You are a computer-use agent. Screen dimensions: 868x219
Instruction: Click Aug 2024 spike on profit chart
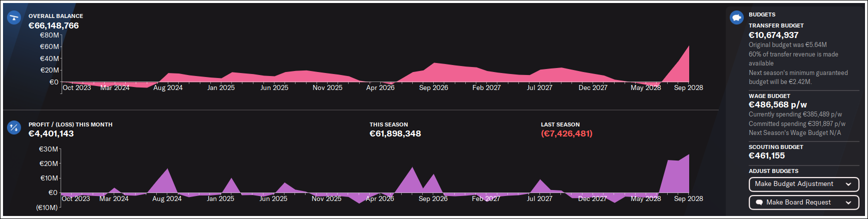pos(167,169)
